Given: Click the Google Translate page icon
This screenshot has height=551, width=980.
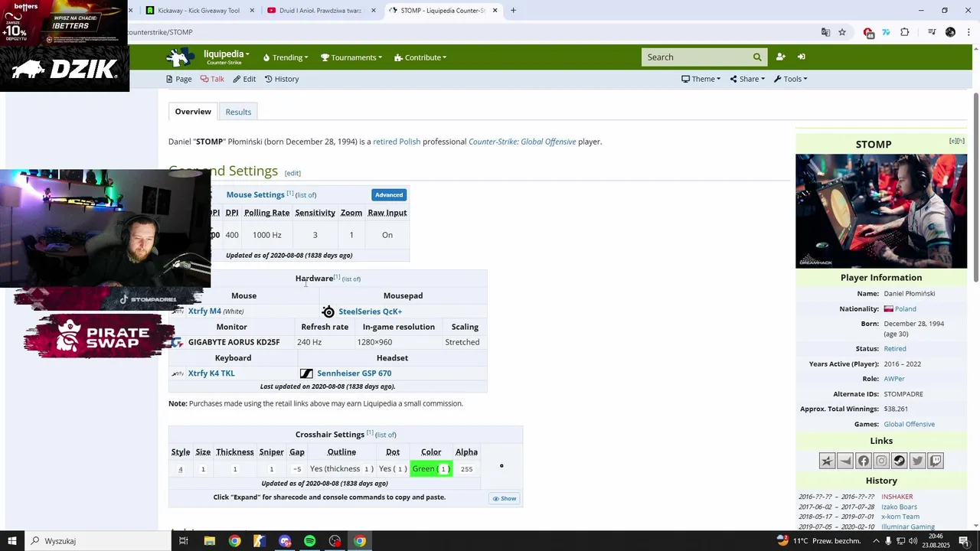Looking at the screenshot, I should (x=825, y=32).
